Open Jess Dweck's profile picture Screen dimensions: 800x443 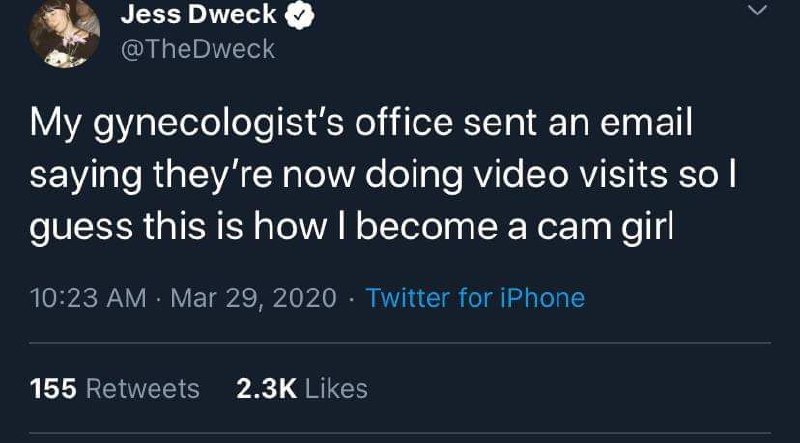64,33
